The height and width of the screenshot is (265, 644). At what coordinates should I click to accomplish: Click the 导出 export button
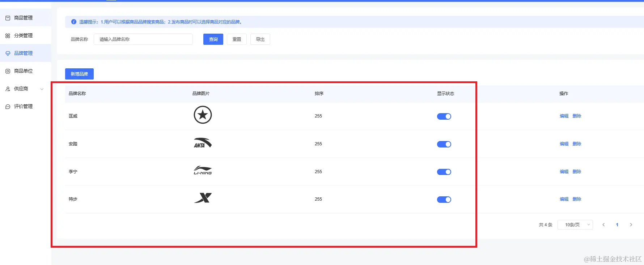[260, 39]
